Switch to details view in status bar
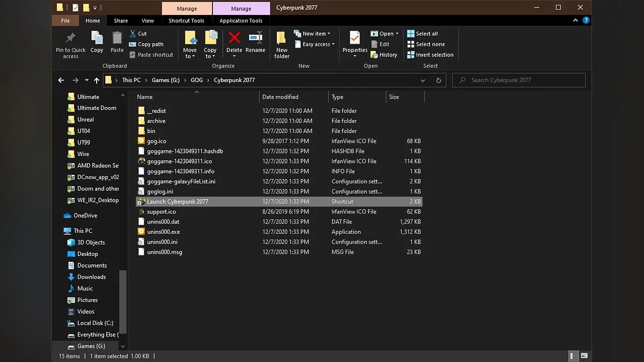Viewport: 644px width, 362px height. click(574, 356)
